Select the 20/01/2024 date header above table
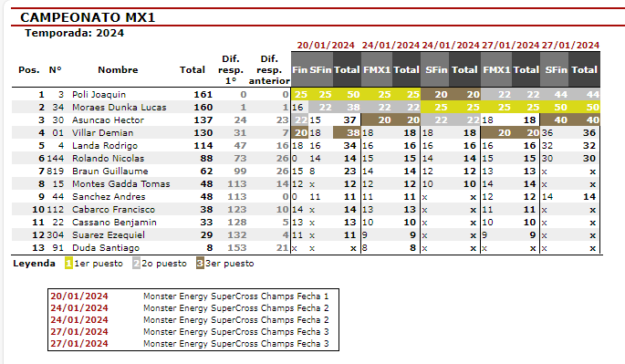The width and height of the screenshot is (625, 364). click(326, 46)
